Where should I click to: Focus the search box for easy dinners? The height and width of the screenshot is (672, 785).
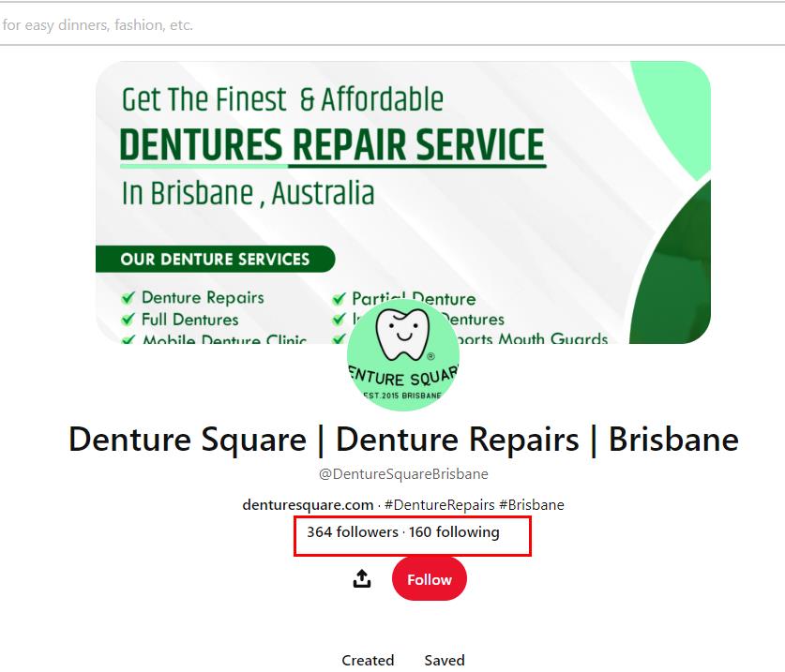pos(392,24)
